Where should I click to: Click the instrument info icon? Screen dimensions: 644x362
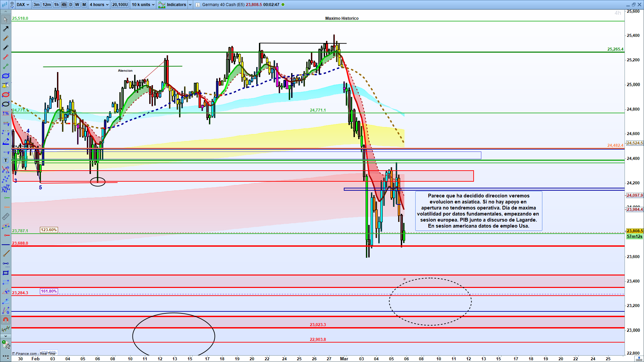(198, 5)
